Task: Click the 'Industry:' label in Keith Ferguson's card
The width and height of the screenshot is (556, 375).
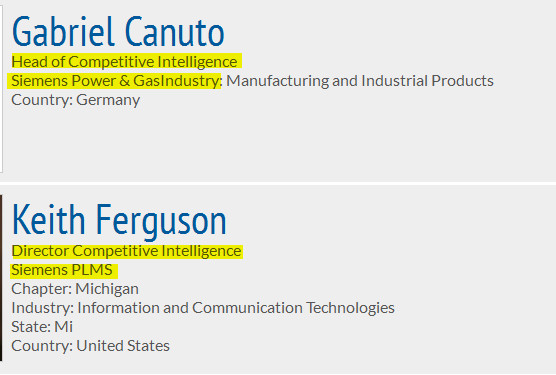Action: pos(43,308)
